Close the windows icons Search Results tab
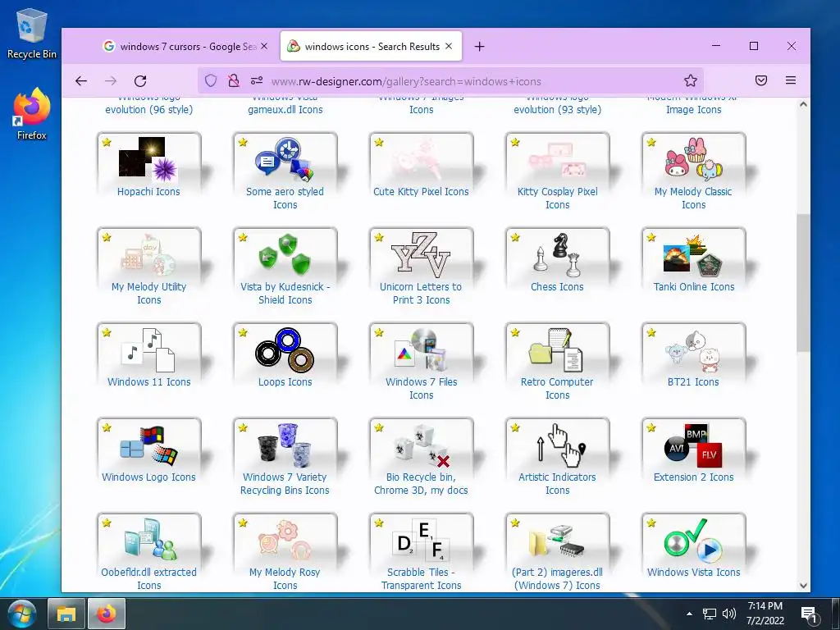This screenshot has width=840, height=630. pyautogui.click(x=449, y=46)
